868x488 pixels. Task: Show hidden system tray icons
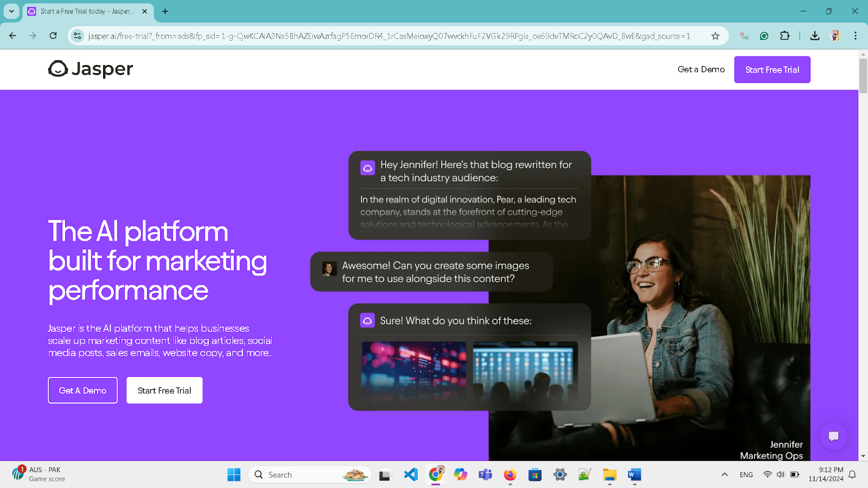724,474
